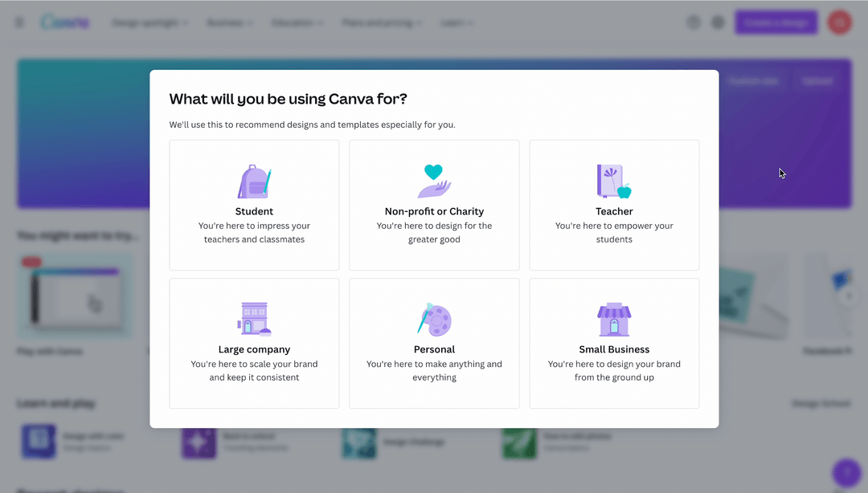Screen dimensions: 868x493
Task: Click the Teacher book and apple icon
Action: [x=614, y=181]
